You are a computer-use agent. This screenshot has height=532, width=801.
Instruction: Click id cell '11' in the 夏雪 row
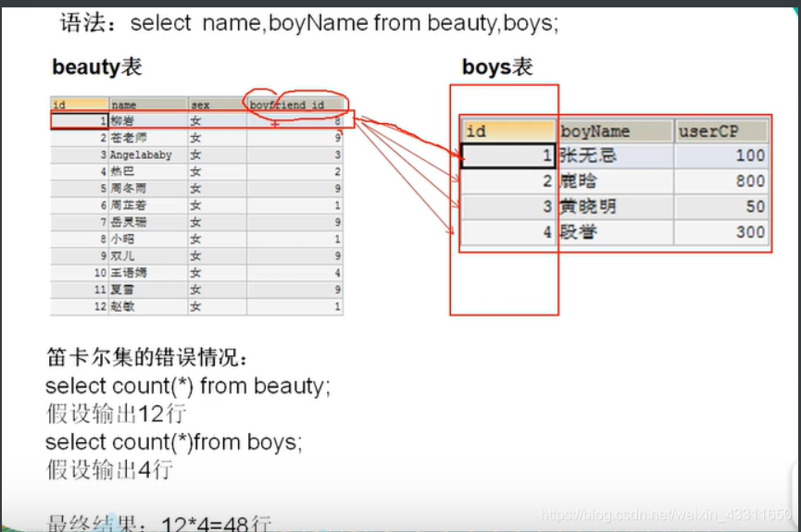click(x=80, y=290)
